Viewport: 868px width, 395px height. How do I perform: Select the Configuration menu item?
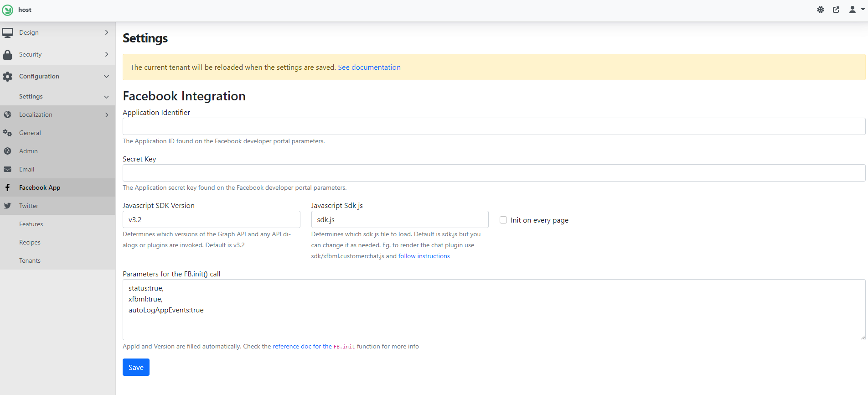(57, 76)
